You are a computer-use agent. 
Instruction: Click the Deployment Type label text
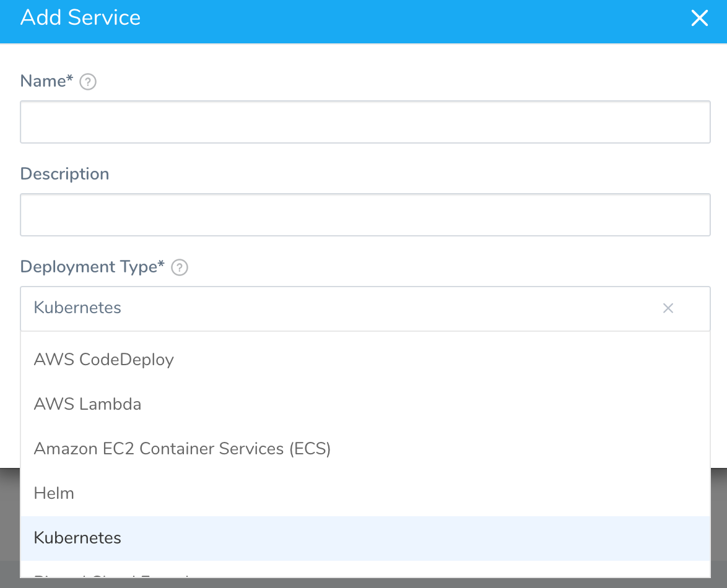point(92,267)
